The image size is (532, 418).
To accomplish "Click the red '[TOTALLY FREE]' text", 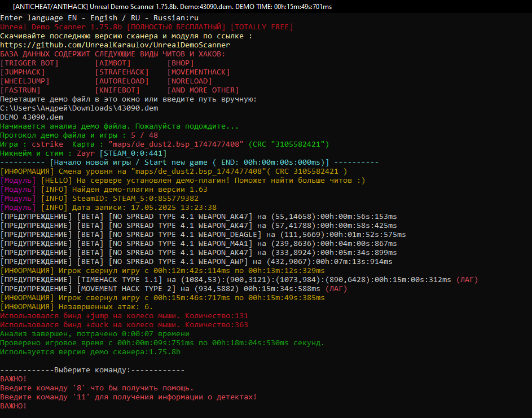I will pyautogui.click(x=262, y=27).
